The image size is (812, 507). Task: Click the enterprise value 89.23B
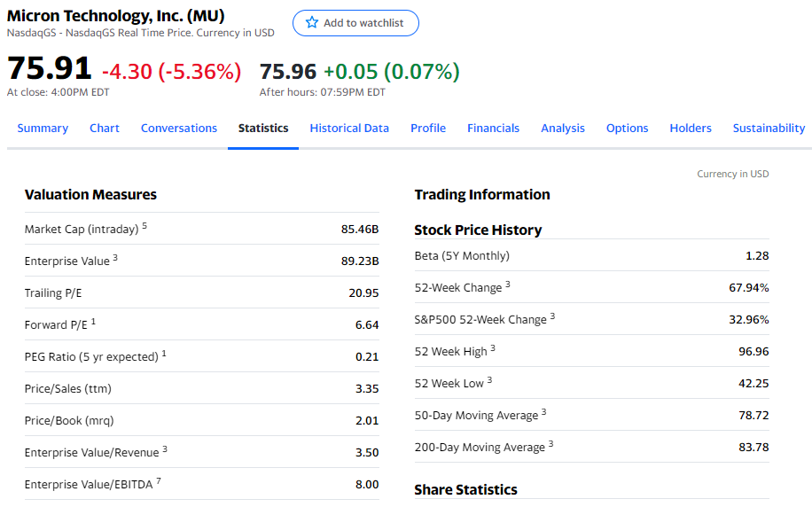click(x=360, y=261)
